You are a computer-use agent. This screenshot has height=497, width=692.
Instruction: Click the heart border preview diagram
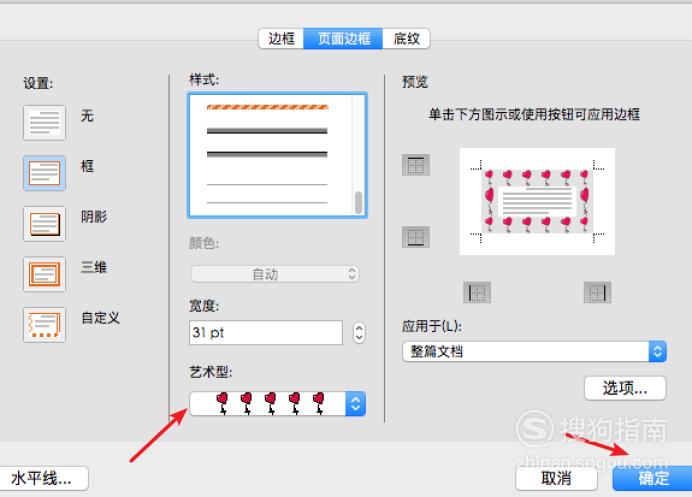coord(537,201)
